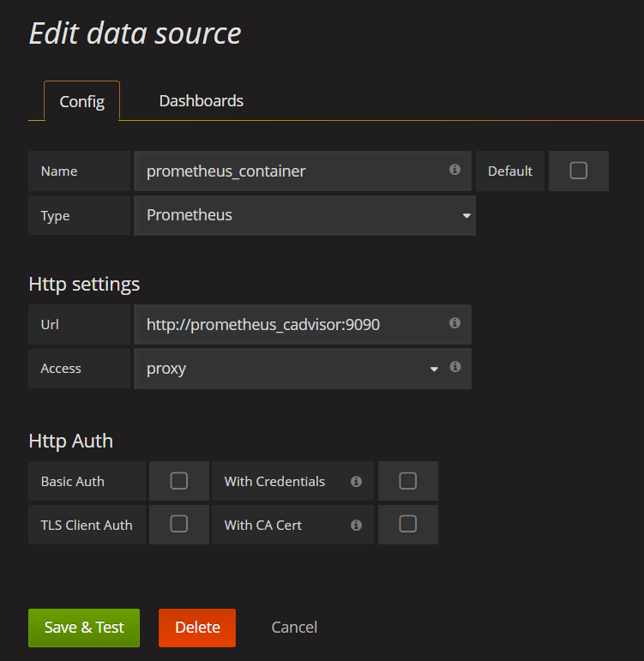The width and height of the screenshot is (644, 661).
Task: Enable the With CA Cert checkbox
Action: pos(407,524)
